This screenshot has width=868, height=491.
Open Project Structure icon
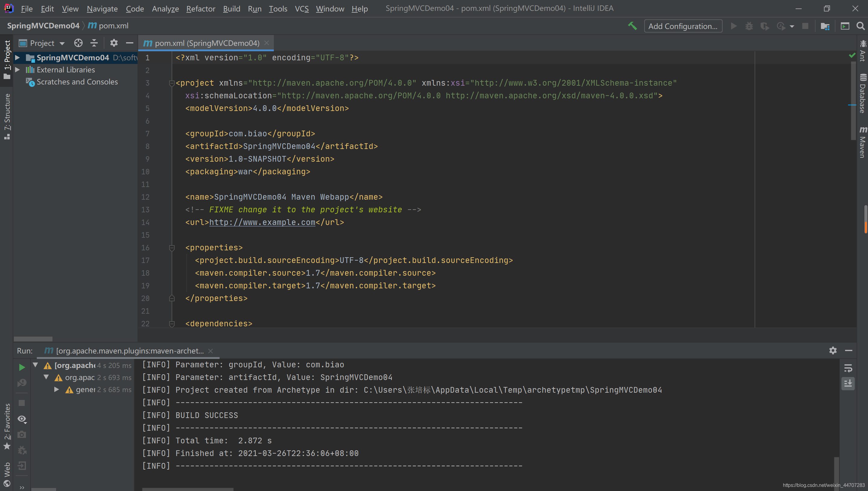click(x=825, y=26)
